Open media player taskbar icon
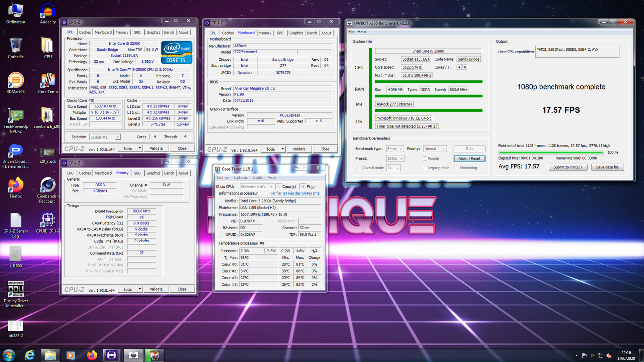Viewport: 644px width, 362px height. 71,355
